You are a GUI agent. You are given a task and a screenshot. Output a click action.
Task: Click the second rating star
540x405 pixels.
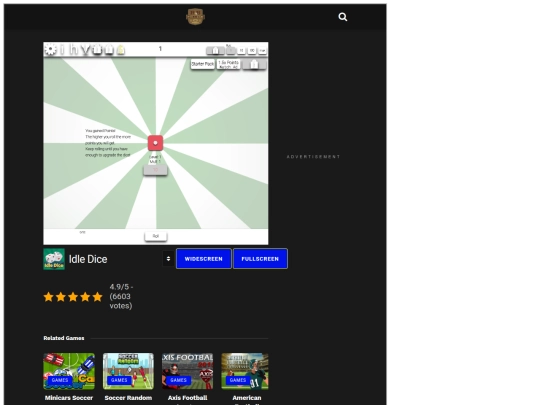(61, 297)
